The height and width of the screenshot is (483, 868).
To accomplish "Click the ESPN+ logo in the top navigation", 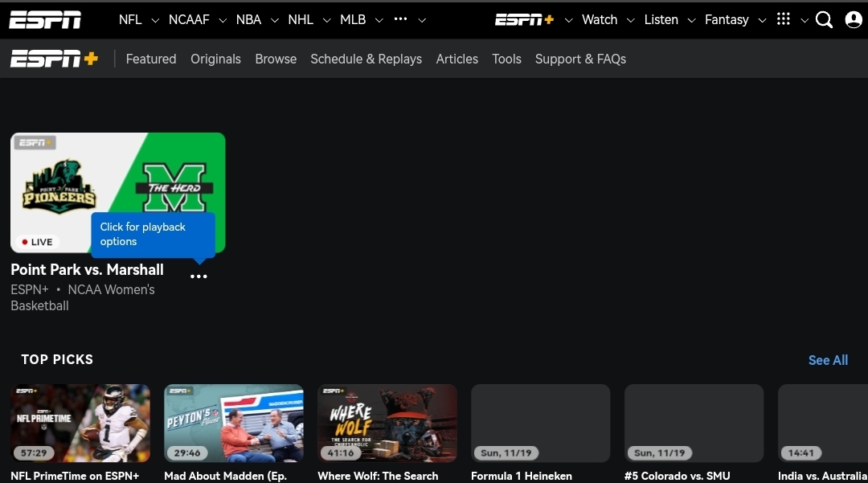I will (524, 20).
